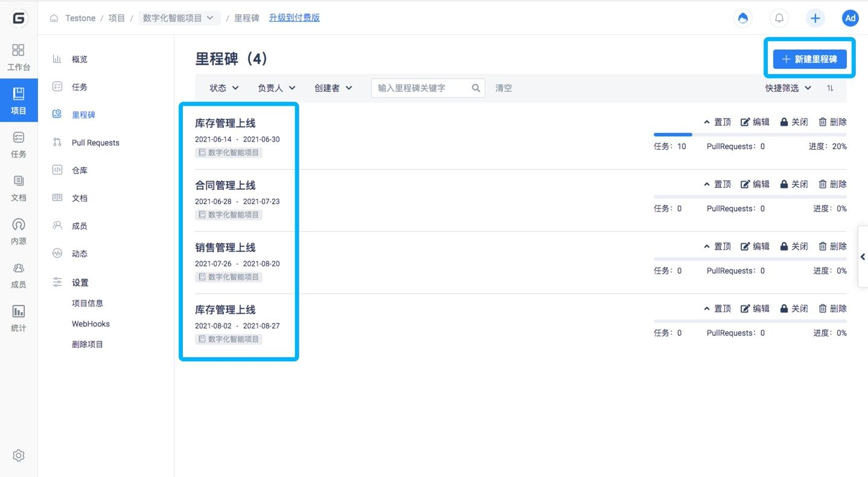The height and width of the screenshot is (477, 868).
Task: Open the 销售管理上线 milestone title
Action: tap(225, 248)
